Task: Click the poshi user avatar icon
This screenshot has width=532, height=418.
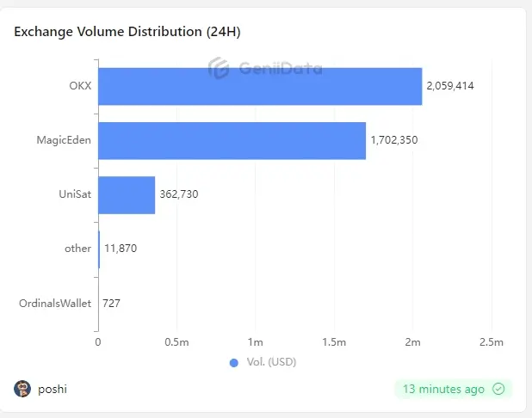Action: tap(23, 389)
